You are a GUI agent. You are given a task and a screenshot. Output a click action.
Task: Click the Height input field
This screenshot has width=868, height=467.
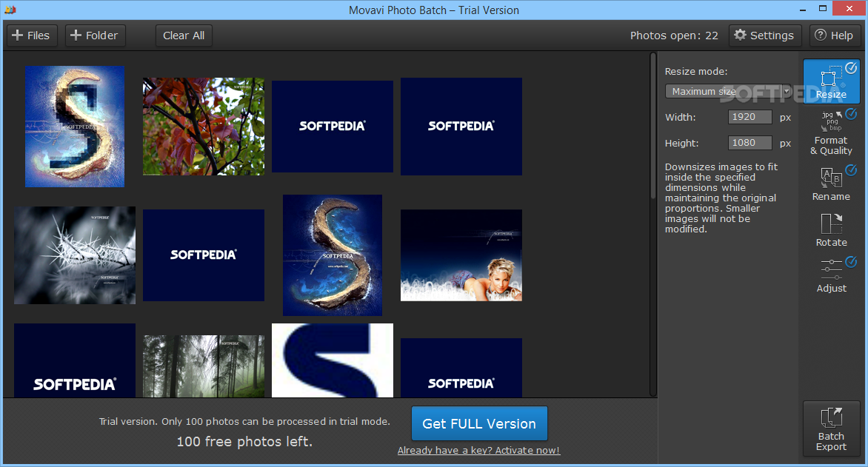coord(750,143)
